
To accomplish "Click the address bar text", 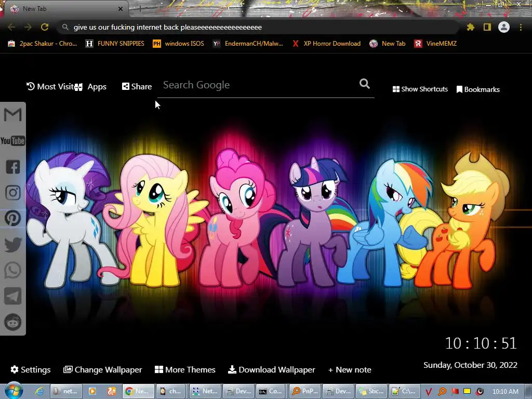I will (168, 27).
